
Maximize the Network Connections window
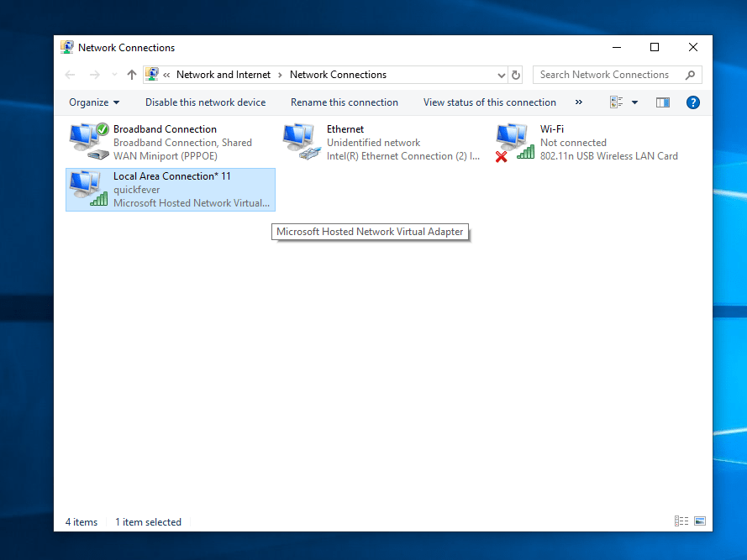[x=655, y=47]
